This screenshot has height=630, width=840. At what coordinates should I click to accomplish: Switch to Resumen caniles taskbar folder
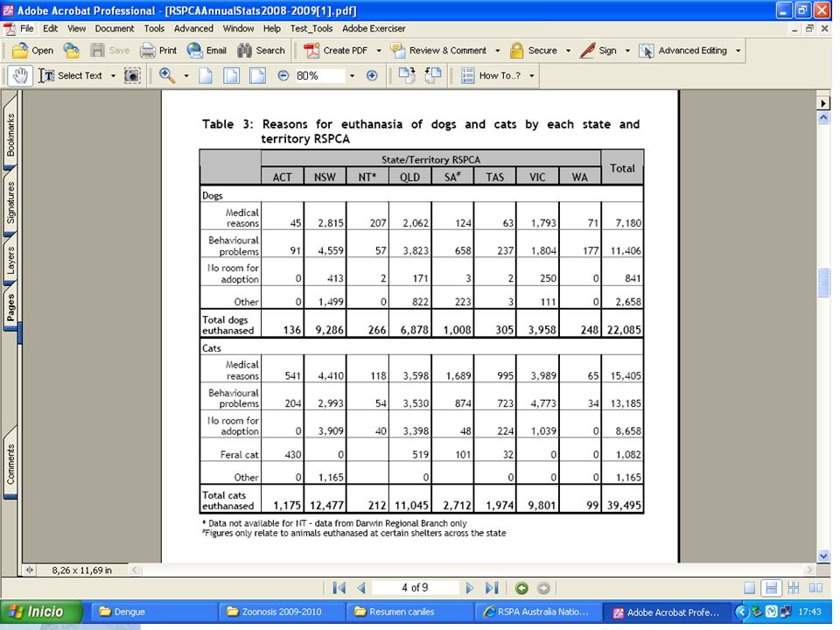click(x=408, y=612)
